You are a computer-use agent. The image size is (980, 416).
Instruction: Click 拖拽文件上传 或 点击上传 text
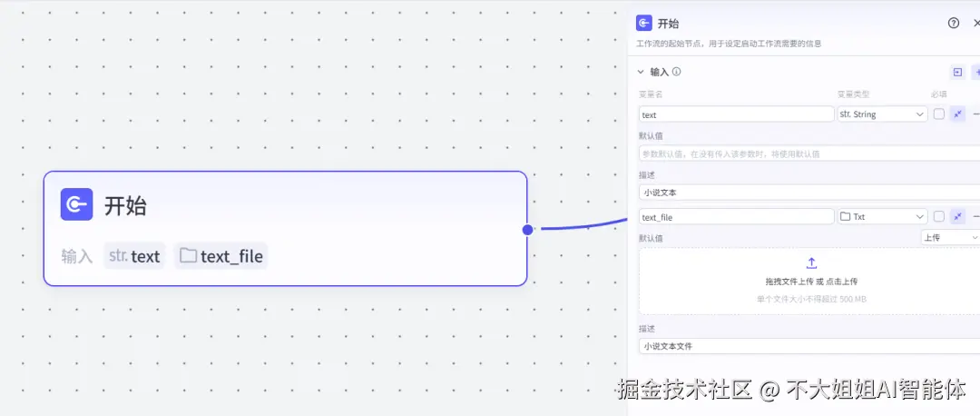811,282
